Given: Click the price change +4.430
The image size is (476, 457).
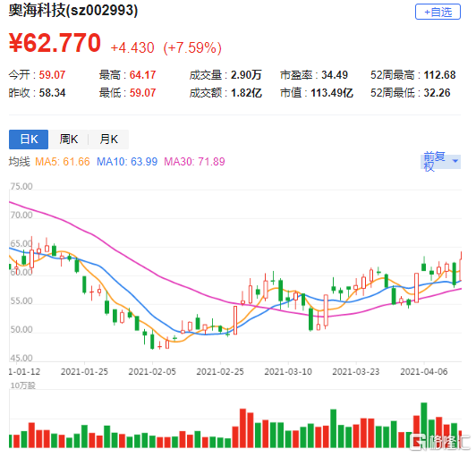Looking at the screenshot, I should point(132,48).
